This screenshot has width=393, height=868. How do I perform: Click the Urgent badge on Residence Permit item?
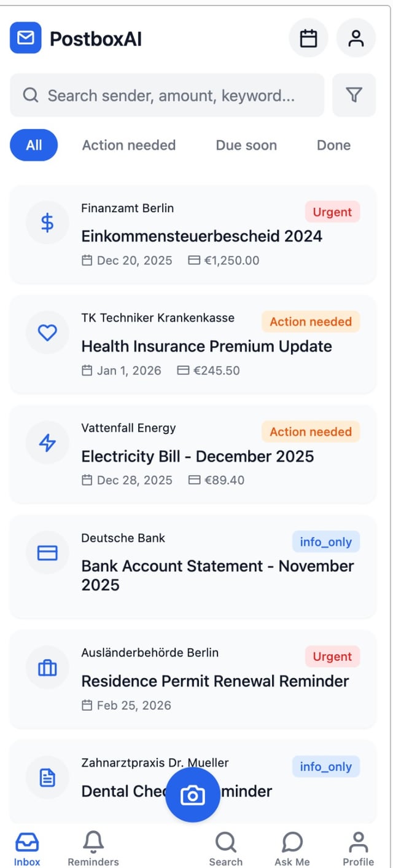[x=332, y=657]
